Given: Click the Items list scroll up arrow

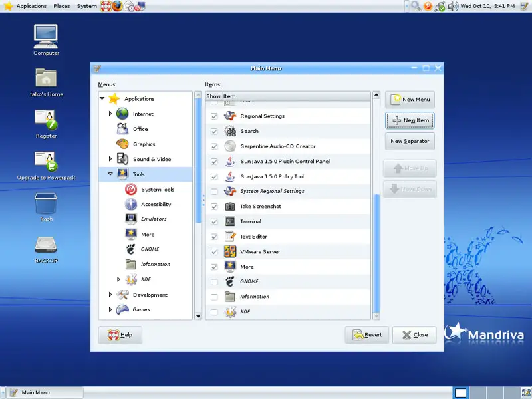Looking at the screenshot, I should pos(376,95).
